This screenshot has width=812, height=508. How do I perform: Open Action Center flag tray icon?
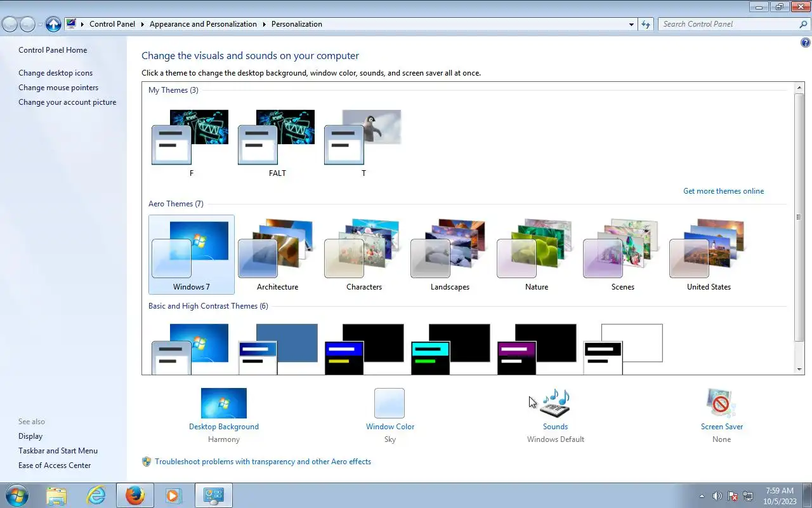click(733, 496)
